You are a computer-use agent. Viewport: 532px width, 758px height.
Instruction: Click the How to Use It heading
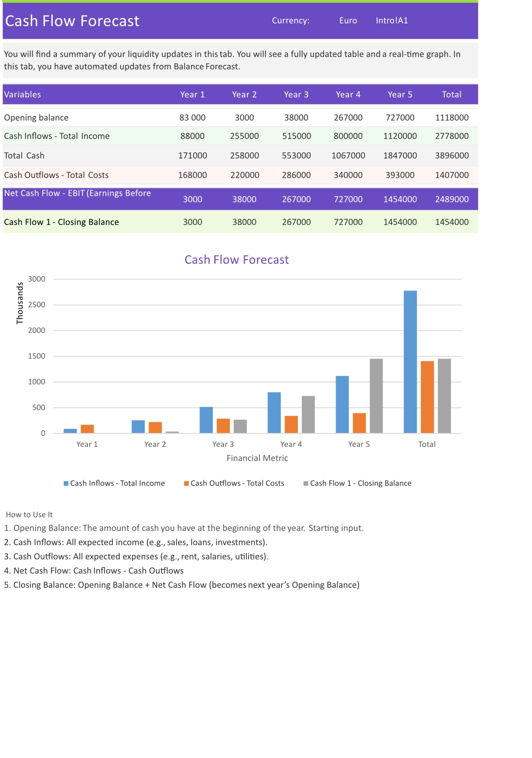[x=29, y=514]
